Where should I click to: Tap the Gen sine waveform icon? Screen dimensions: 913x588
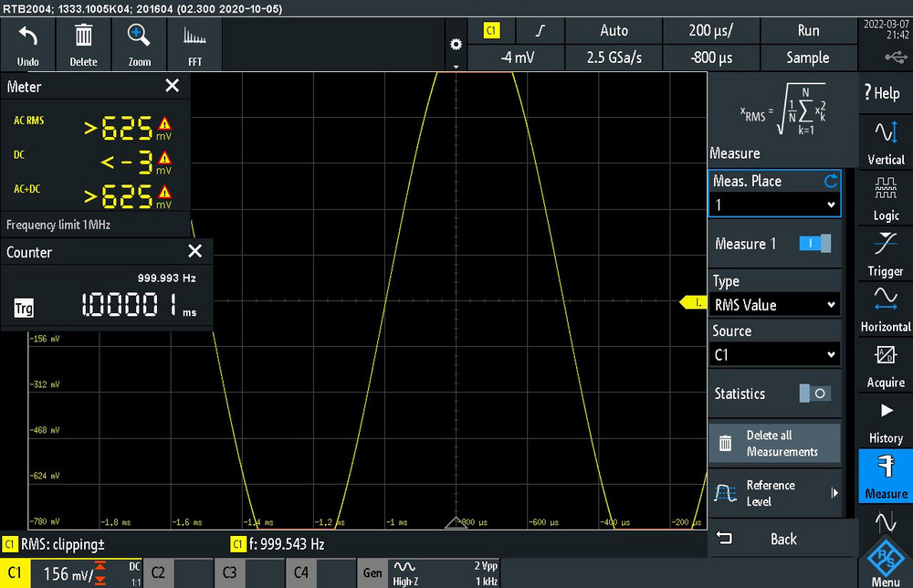click(404, 566)
